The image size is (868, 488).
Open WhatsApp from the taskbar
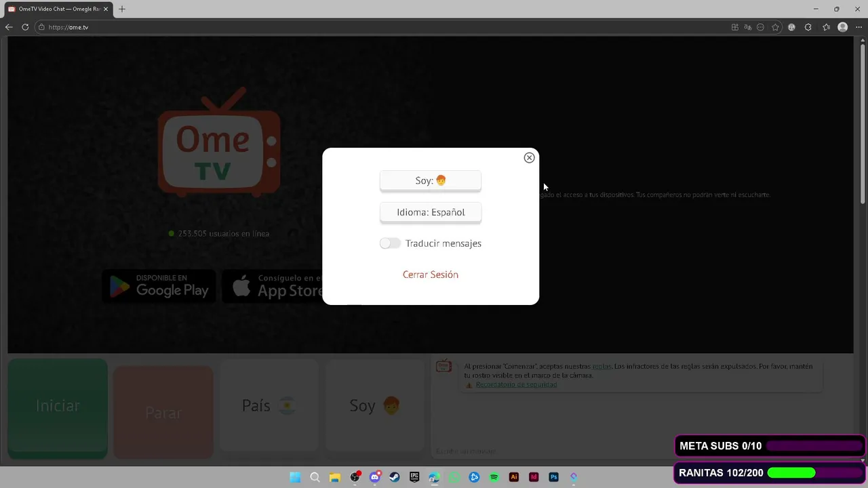(454, 477)
